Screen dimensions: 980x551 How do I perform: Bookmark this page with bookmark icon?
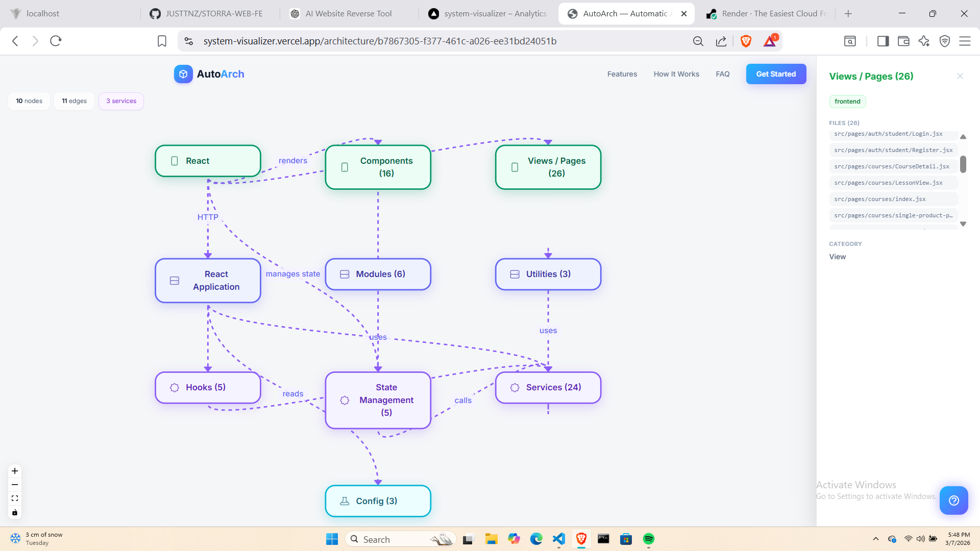pos(162,41)
